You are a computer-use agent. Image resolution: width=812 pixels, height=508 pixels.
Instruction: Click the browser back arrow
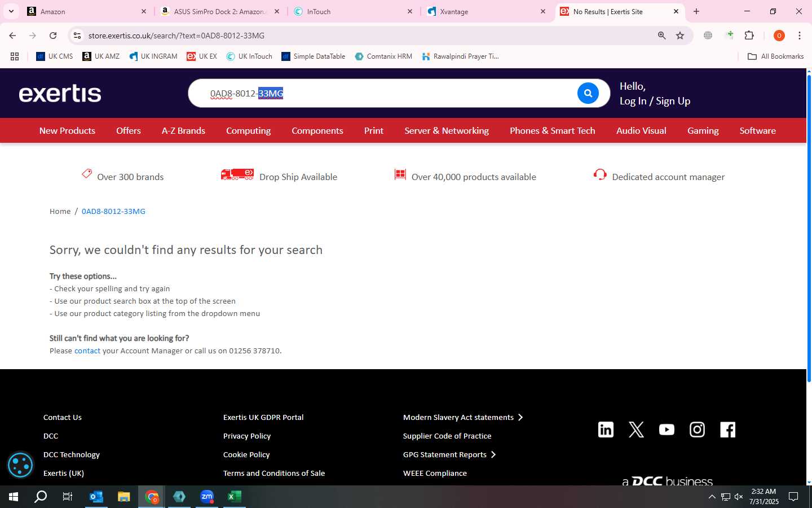pos(12,36)
